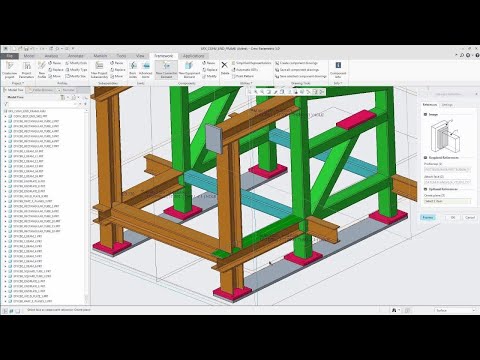Open the Settings tab in connector dialog

click(447, 105)
